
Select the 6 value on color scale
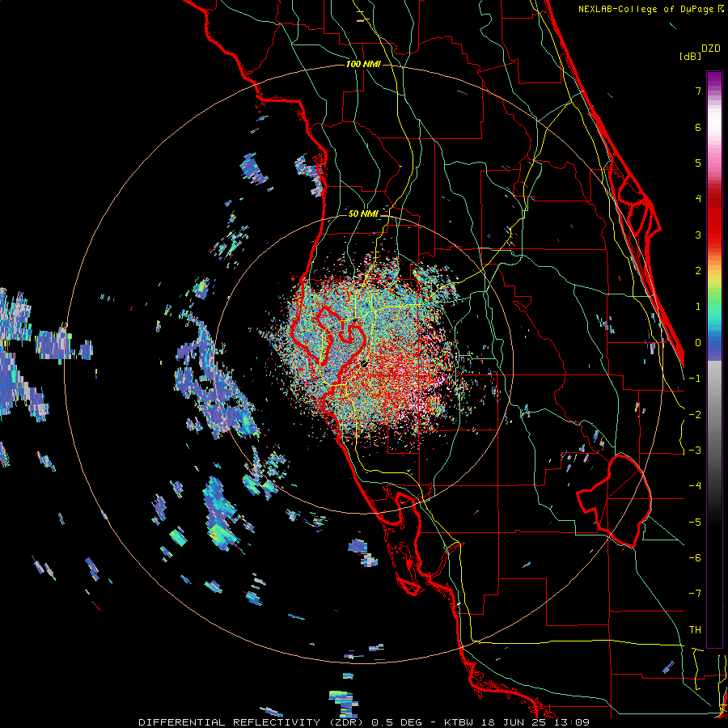(x=698, y=127)
